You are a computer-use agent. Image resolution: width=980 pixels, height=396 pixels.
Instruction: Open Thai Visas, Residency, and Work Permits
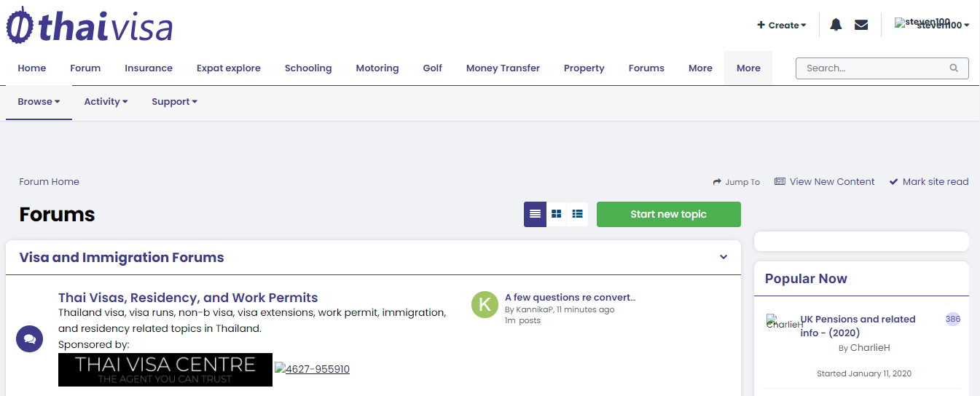(x=188, y=298)
